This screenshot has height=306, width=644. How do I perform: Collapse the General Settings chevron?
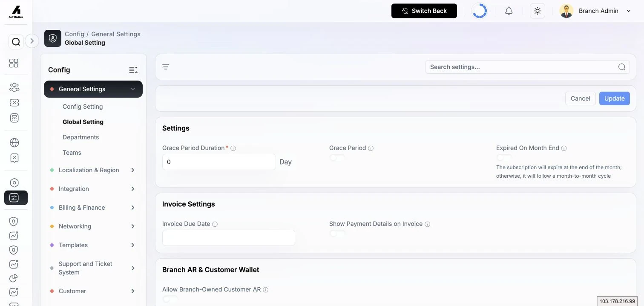[x=133, y=89]
